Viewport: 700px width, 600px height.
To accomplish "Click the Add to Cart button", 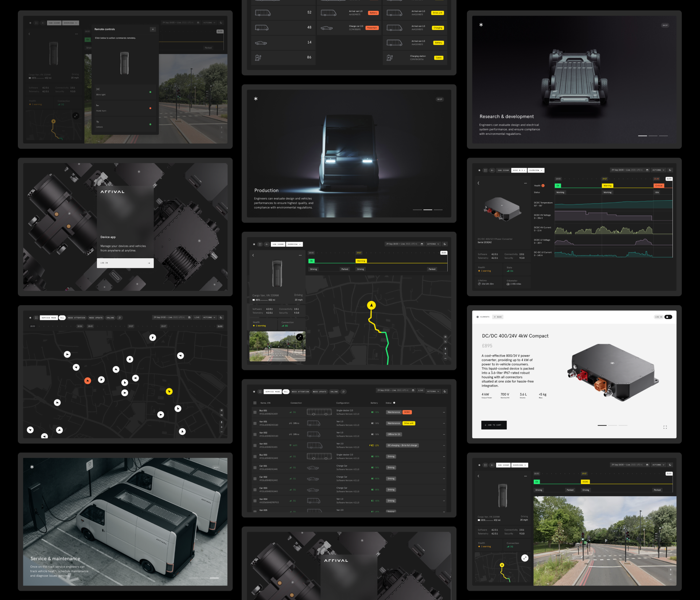I will coord(494,425).
